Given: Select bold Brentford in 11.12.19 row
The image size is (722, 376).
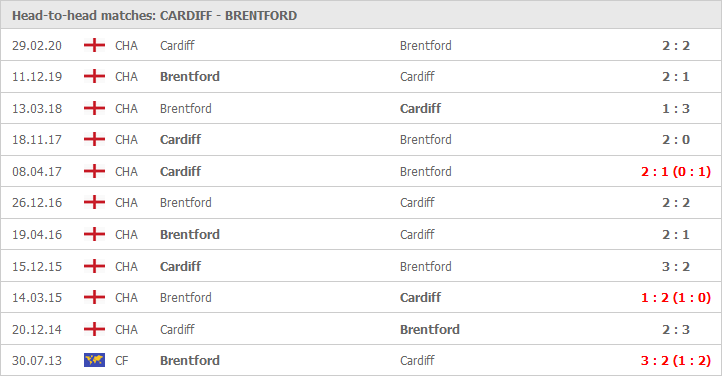Looking at the screenshot, I should pos(190,76).
